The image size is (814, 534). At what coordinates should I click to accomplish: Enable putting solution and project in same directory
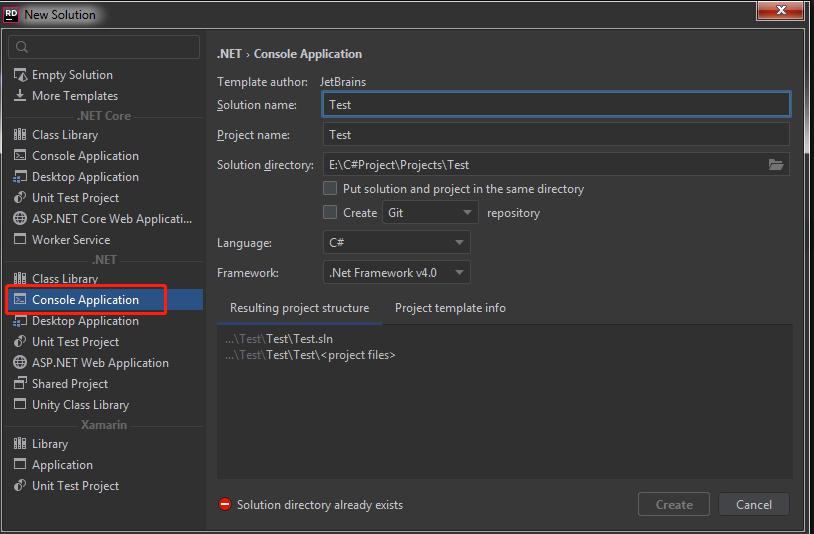coord(330,188)
